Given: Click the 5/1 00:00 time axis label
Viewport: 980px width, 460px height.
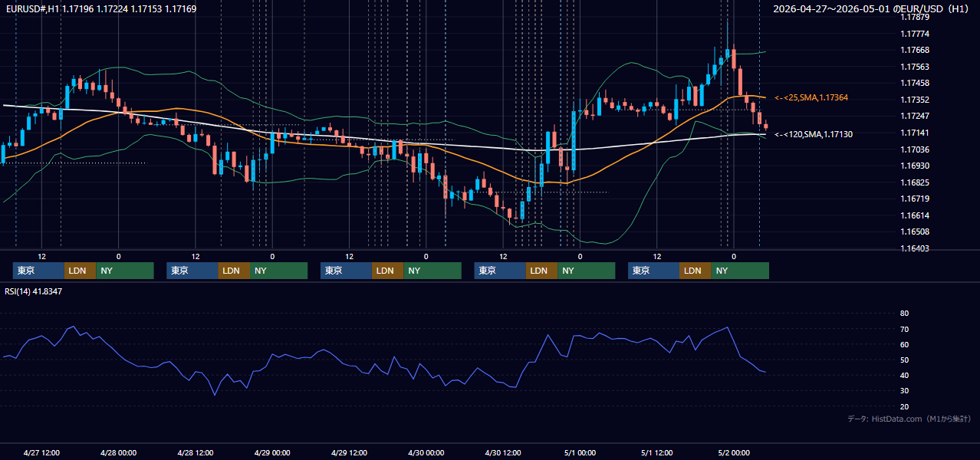Looking at the screenshot, I should point(580,452).
